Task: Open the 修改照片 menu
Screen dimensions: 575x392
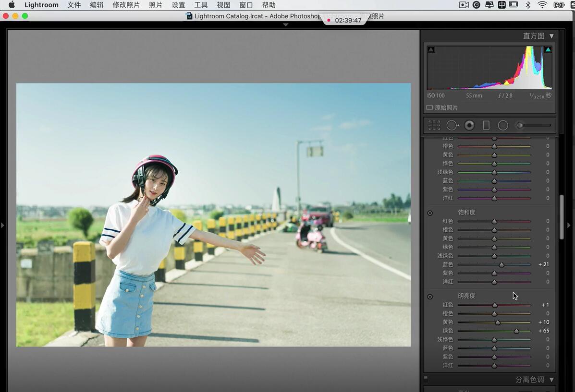Action: pyautogui.click(x=126, y=5)
